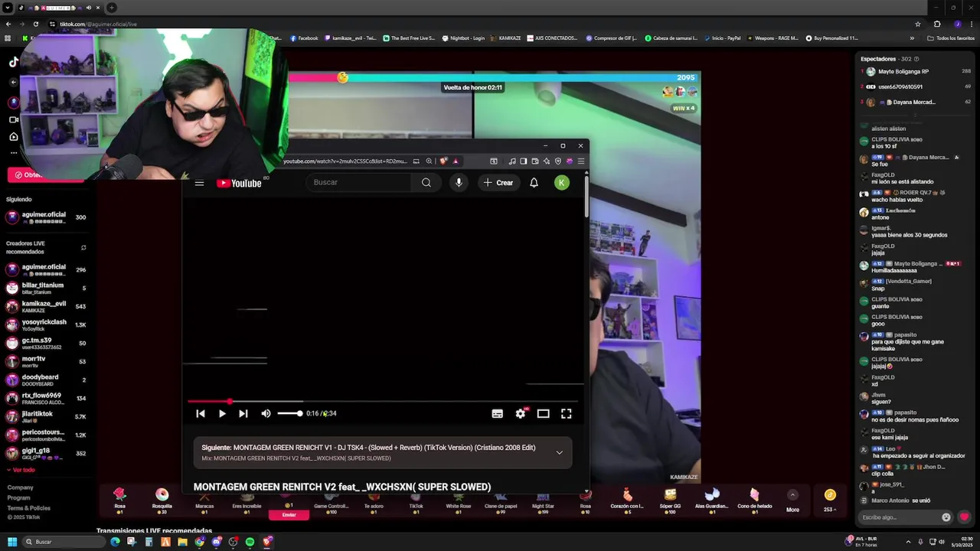Click the Brave Shields lion icon
The image size is (980, 551).
tap(443, 161)
